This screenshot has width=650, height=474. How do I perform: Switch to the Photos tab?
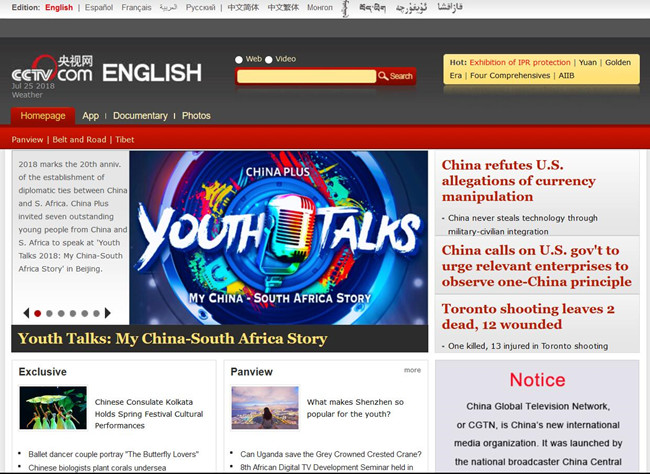point(196,116)
